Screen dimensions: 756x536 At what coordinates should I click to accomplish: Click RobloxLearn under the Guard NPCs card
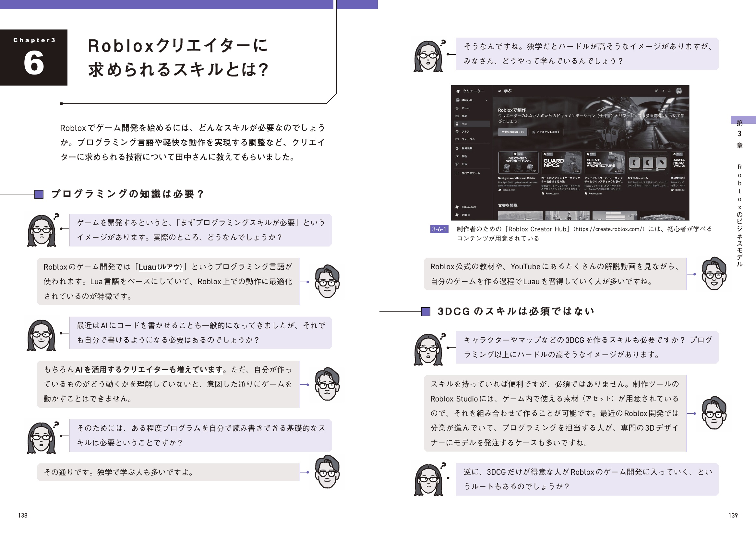pos(550,193)
